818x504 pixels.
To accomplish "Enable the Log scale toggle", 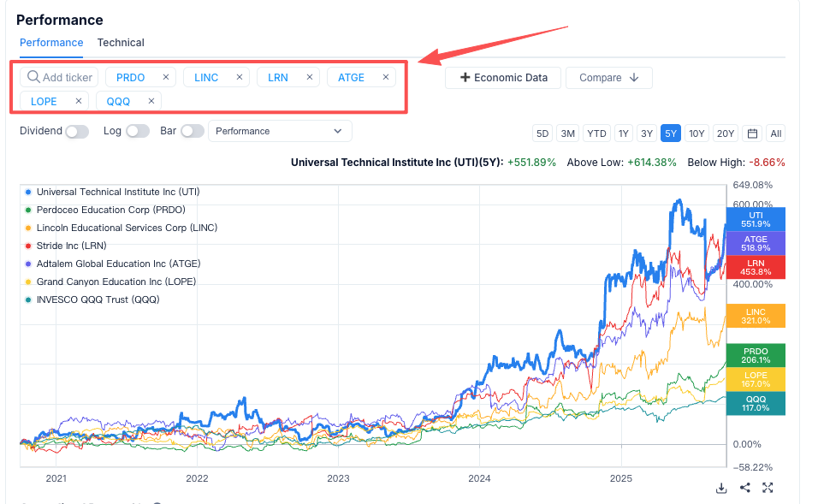I will pos(137,131).
